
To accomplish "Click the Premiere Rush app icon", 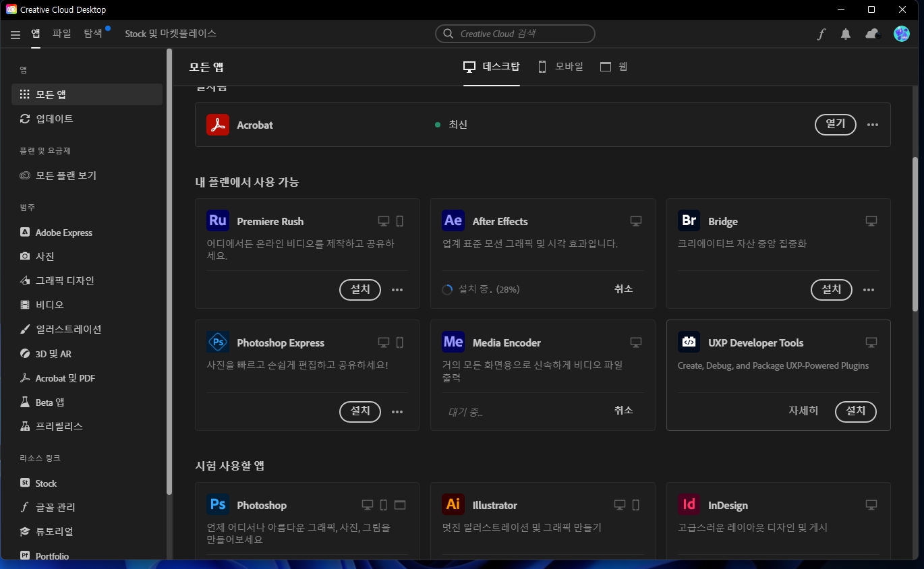I will click(x=218, y=221).
